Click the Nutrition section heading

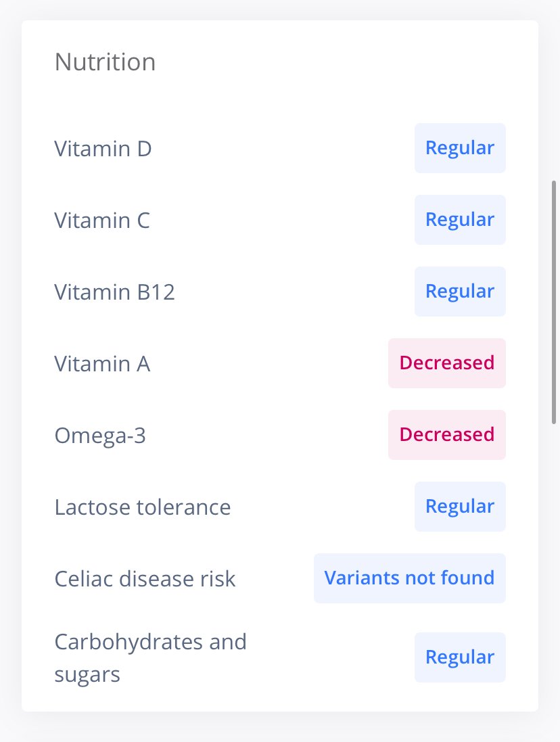point(105,62)
